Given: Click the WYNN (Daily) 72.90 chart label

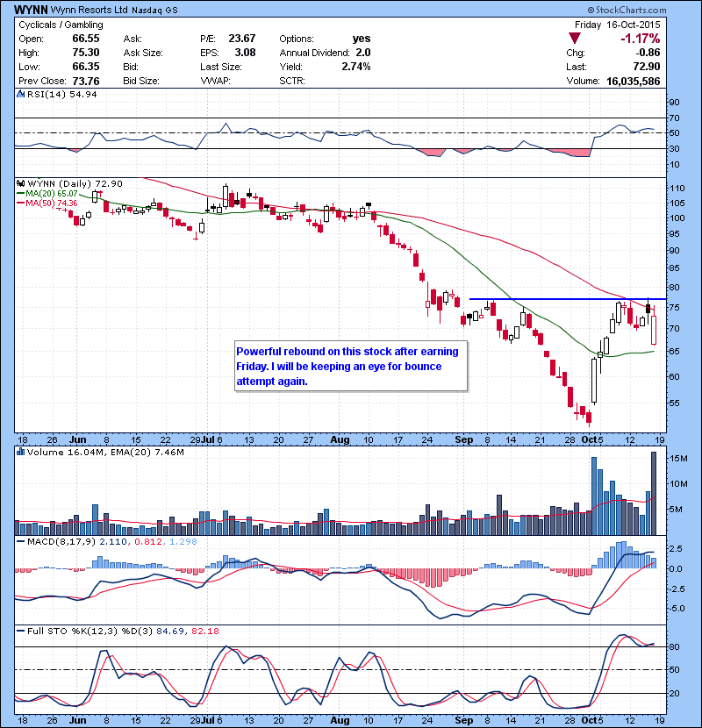Looking at the screenshot, I should (75, 184).
